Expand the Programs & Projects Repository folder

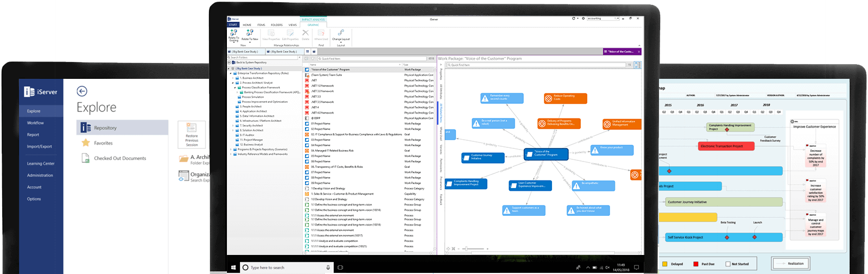pos(231,149)
